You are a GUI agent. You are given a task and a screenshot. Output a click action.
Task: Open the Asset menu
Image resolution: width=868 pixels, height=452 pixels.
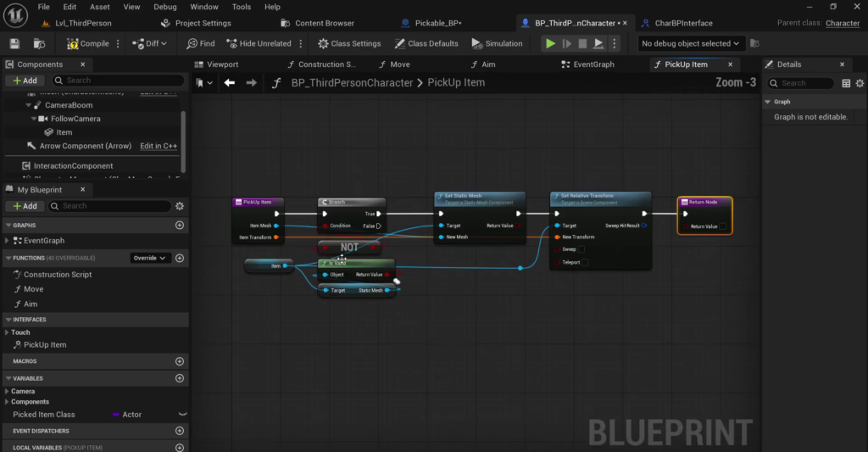coord(100,7)
